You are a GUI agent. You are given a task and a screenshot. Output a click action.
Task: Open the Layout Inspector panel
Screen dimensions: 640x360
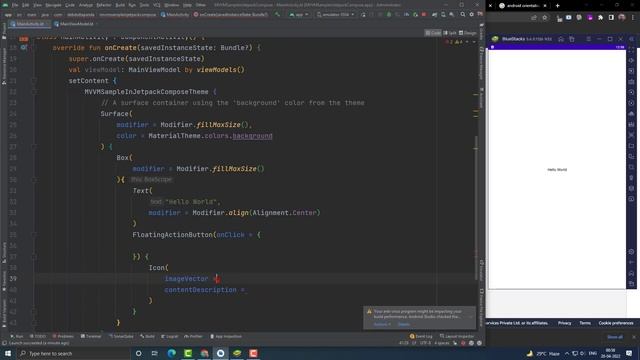pos(457,336)
